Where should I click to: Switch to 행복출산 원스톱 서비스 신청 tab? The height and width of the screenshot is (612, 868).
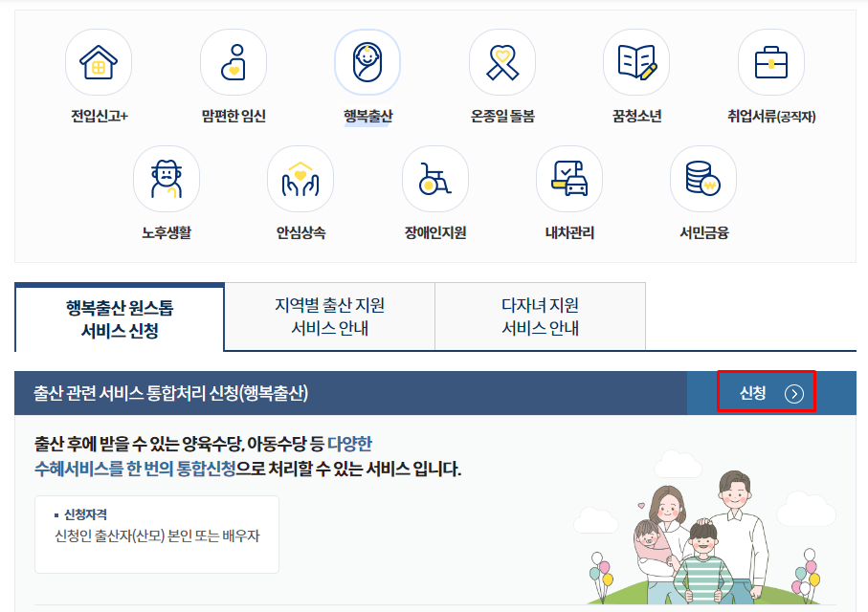(x=120, y=318)
